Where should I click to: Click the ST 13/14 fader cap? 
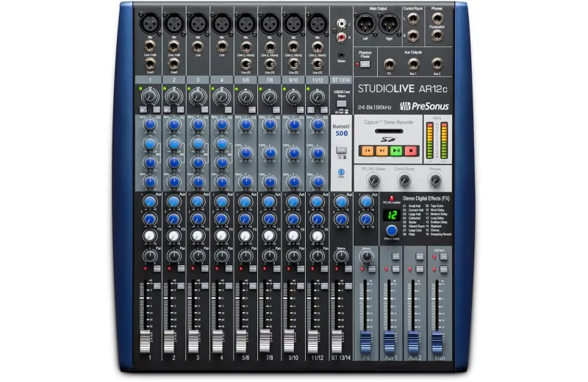pyautogui.click(x=337, y=341)
